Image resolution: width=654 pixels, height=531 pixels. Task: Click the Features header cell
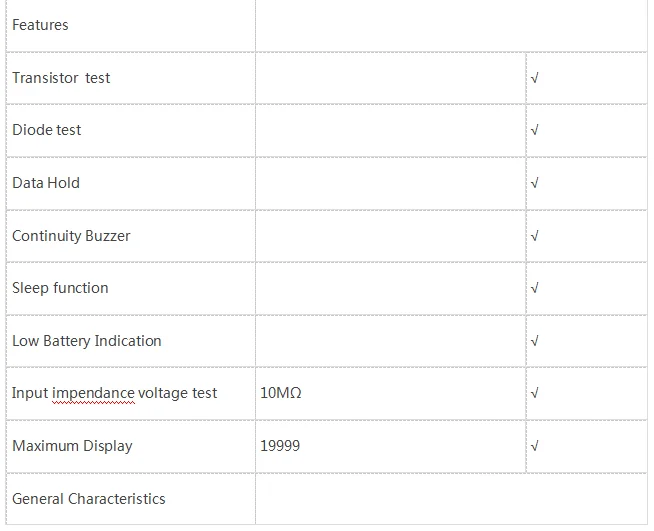(x=40, y=25)
